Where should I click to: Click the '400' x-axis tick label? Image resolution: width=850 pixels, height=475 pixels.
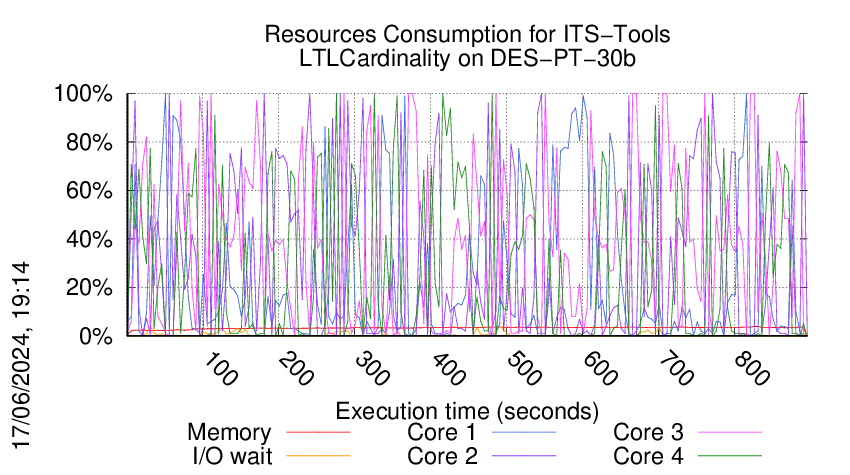(448, 370)
